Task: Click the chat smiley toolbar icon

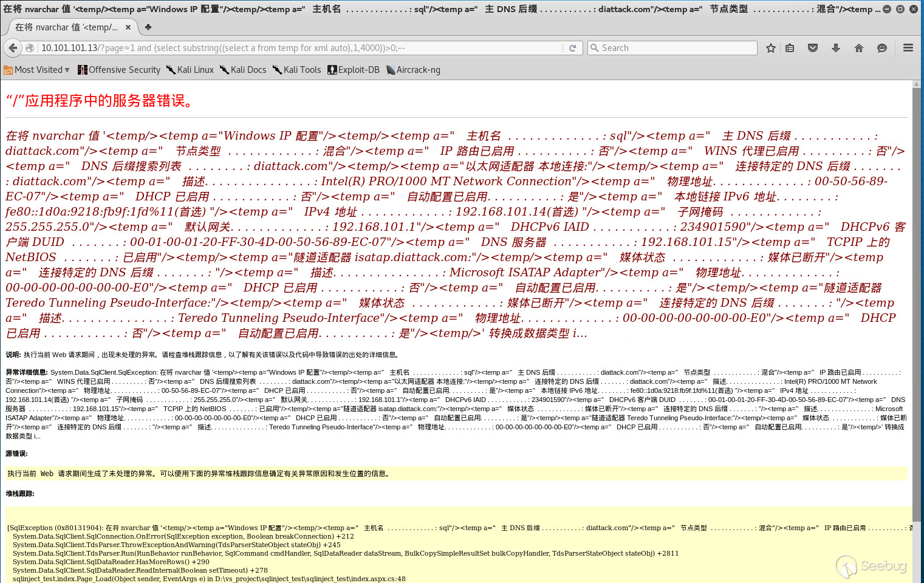Action: coord(882,48)
